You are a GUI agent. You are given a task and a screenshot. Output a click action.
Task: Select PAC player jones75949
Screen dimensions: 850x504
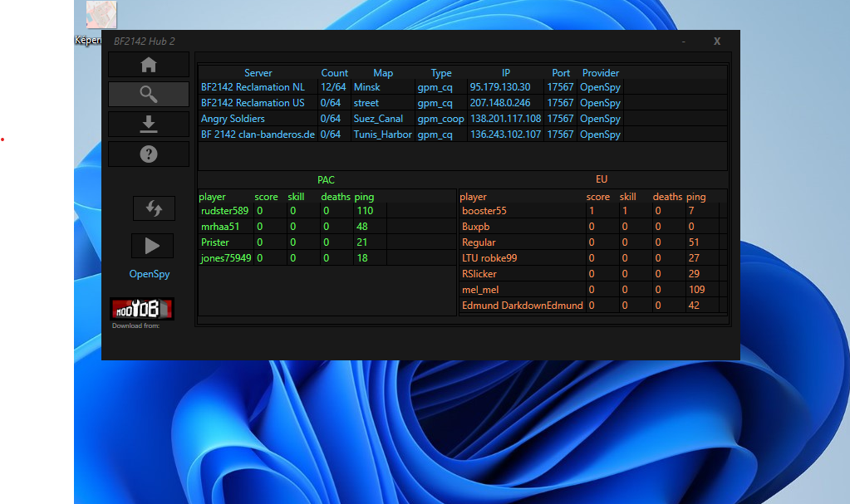click(x=225, y=257)
